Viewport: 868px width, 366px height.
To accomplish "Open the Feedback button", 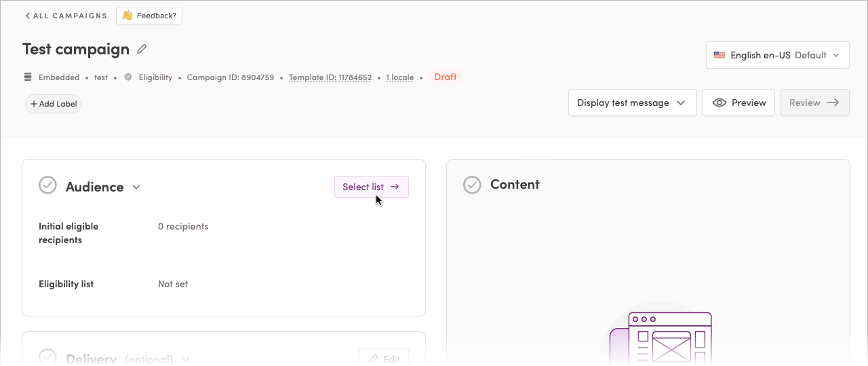I will (x=149, y=16).
